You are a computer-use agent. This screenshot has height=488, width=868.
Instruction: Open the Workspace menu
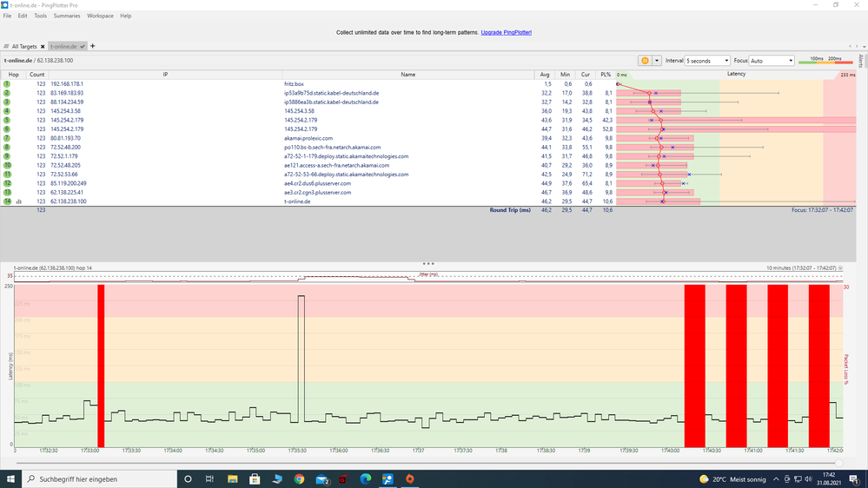tap(100, 16)
